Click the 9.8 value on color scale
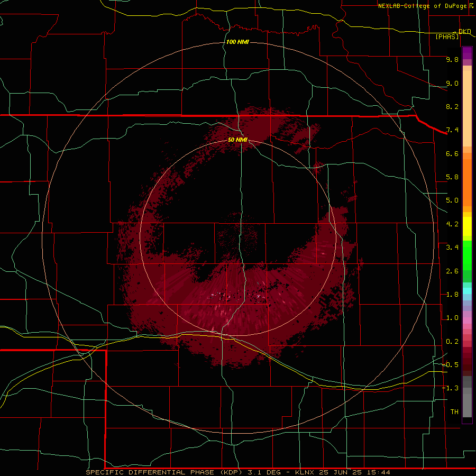Viewport: 476px width, 476px height. 452,59
